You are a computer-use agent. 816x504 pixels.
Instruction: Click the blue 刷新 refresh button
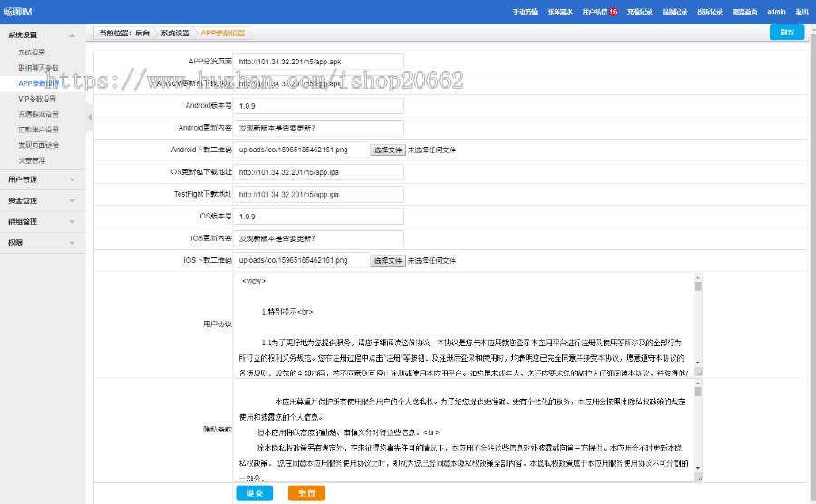pyautogui.click(x=786, y=33)
